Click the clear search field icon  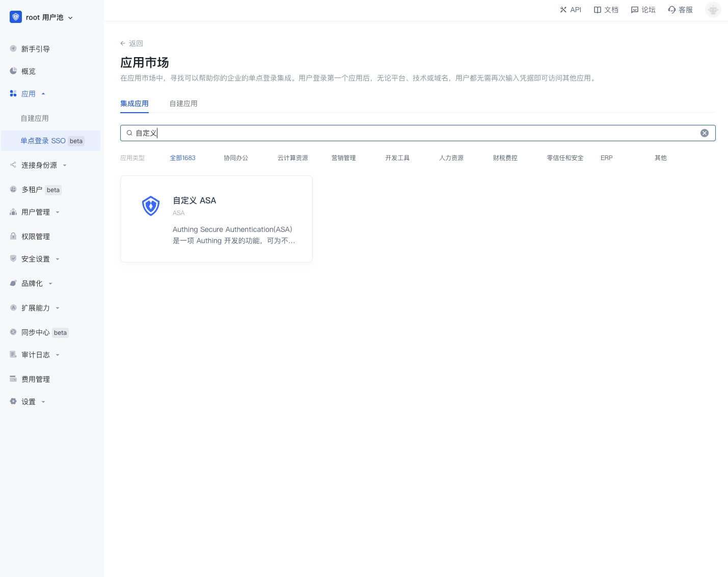[704, 133]
